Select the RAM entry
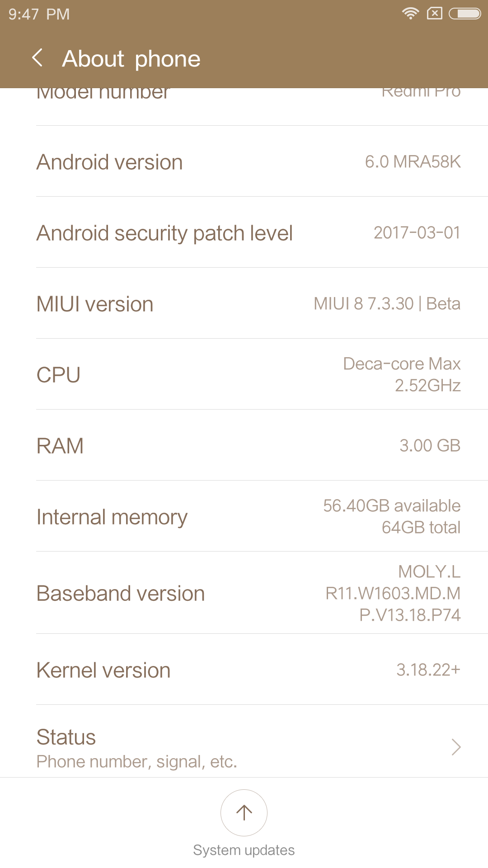488x868 pixels. (x=244, y=445)
